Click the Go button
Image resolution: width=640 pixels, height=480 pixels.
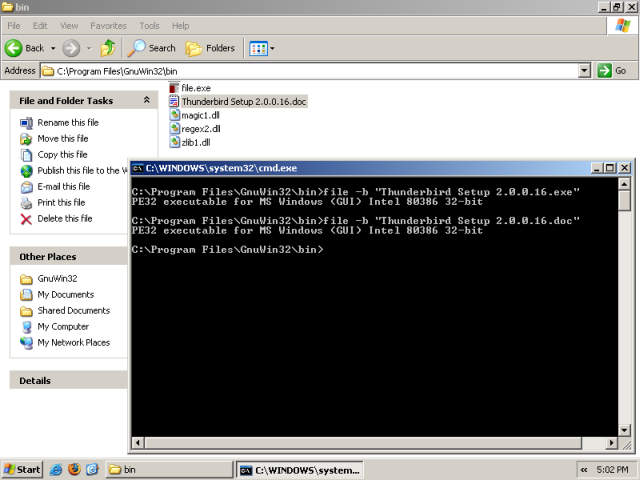[x=611, y=71]
